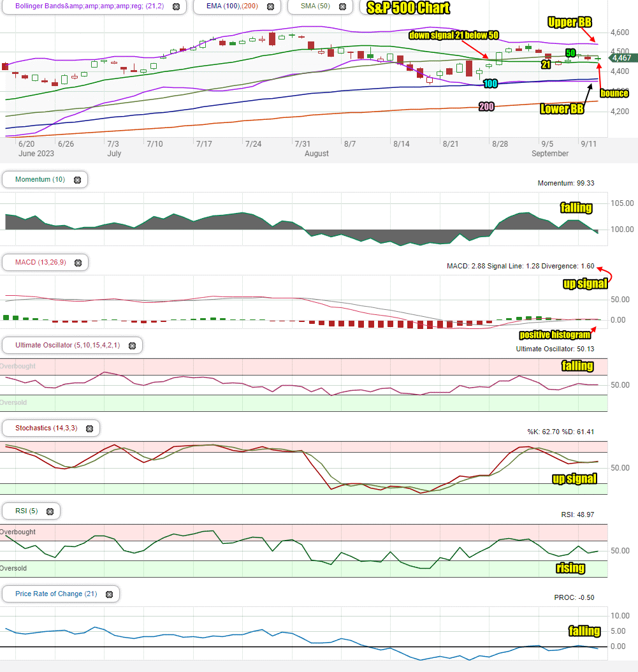
Task: Open the MACD (13,26,9) settings label
Action: 41,262
